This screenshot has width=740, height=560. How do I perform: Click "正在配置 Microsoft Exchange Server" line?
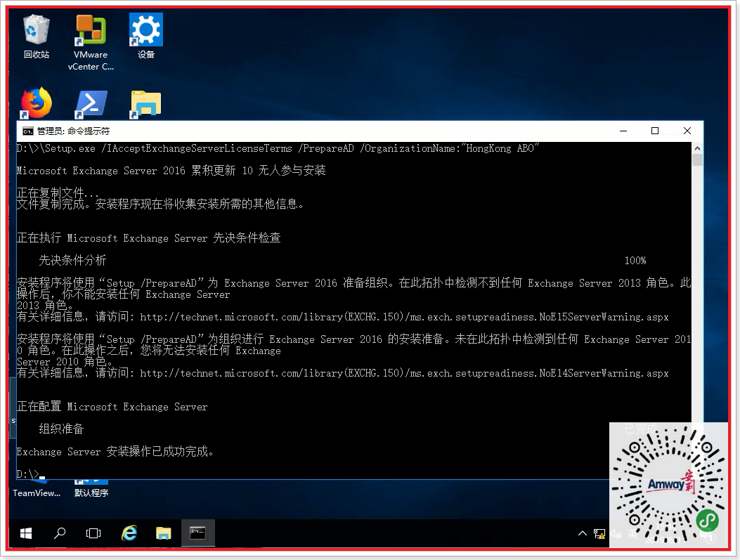pyautogui.click(x=112, y=407)
